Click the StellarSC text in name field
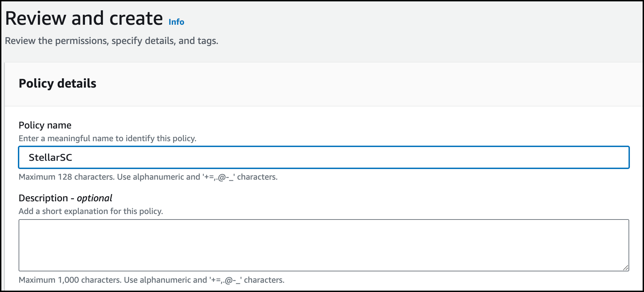 pyautogui.click(x=51, y=157)
